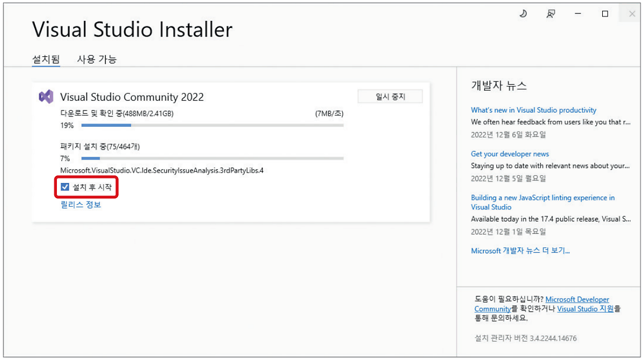Open the 'Get your developer news' article
This screenshot has height=360, width=644.
510,153
